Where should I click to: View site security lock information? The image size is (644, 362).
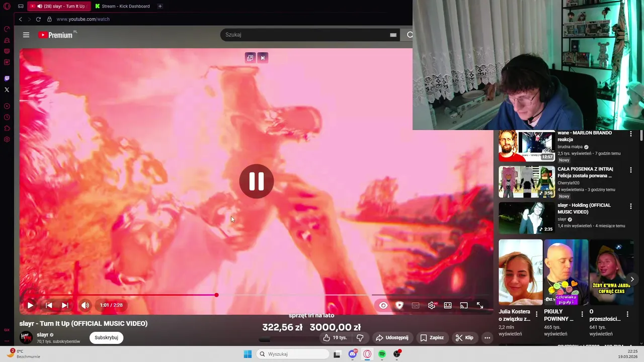(49, 19)
